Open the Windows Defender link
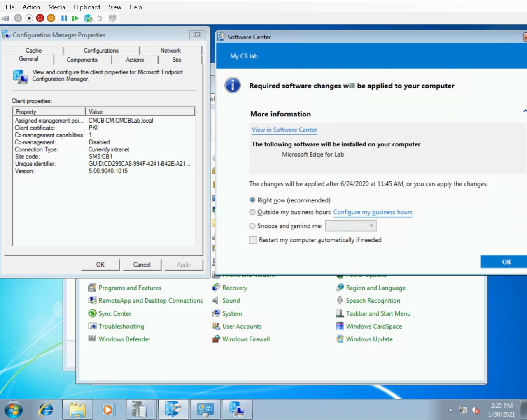Screen dimensions: 527x420 124,339
